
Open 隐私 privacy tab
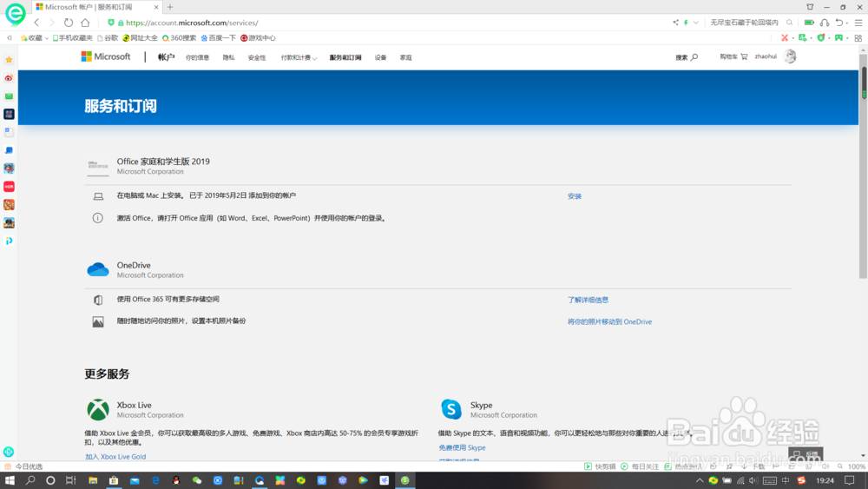(228, 57)
